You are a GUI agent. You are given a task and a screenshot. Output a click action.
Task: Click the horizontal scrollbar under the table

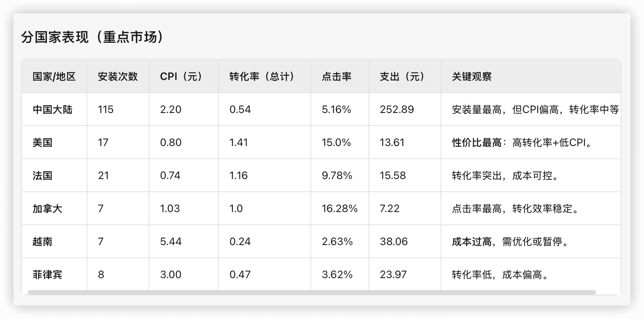[311, 292]
